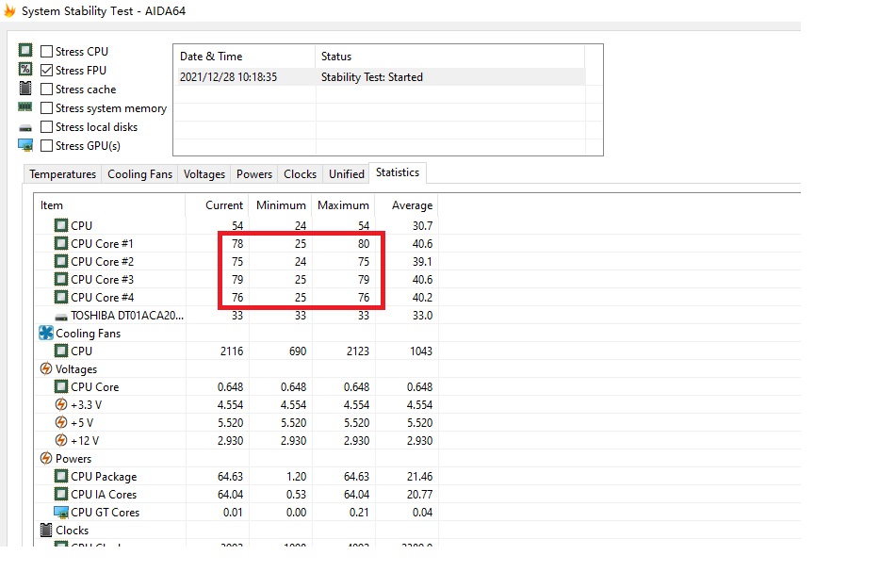This screenshot has height=588, width=880.
Task: Open the Unified tab
Action: click(346, 174)
